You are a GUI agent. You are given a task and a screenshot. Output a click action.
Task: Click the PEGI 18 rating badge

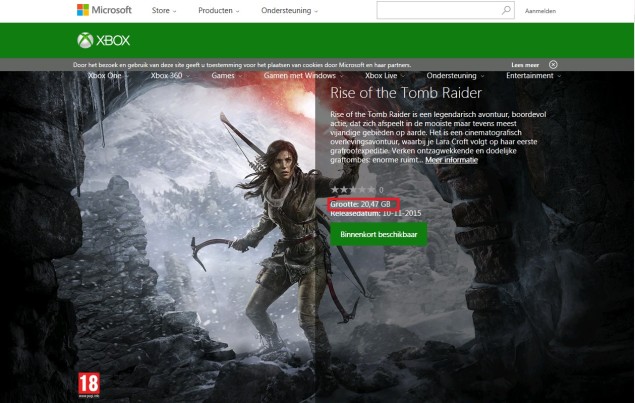coord(88,384)
